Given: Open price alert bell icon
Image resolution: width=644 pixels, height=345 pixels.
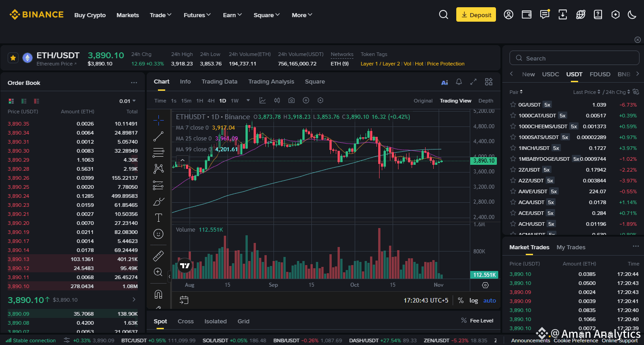Looking at the screenshot, I should (459, 82).
